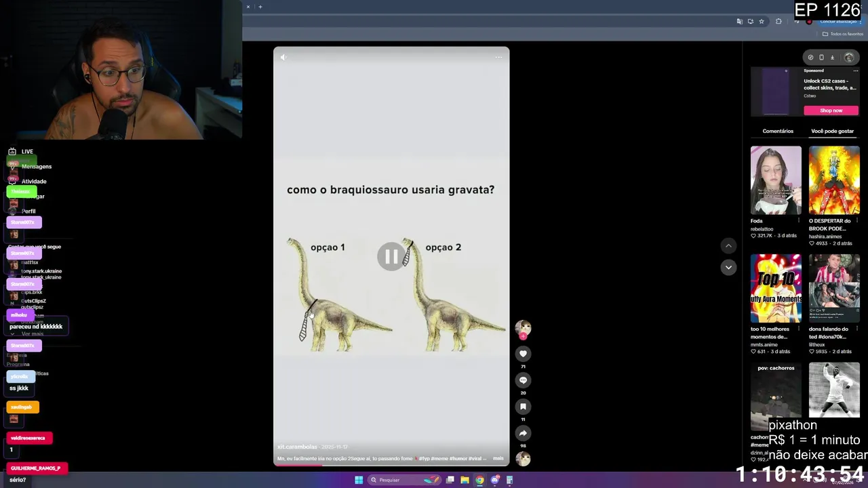Open the creator's avatar above the like button
The image size is (868, 488).
523,329
